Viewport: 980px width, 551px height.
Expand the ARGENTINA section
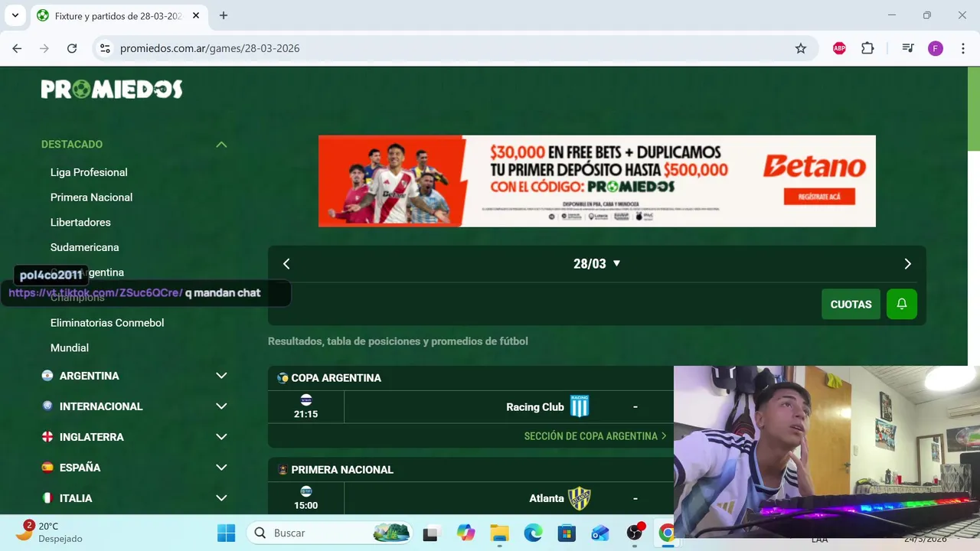pos(221,376)
